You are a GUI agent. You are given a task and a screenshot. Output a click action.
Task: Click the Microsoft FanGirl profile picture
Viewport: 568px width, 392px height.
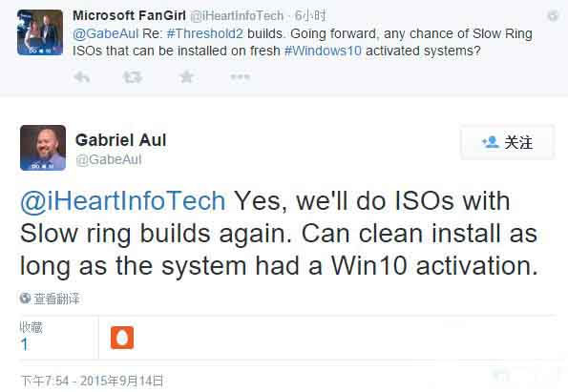[40, 32]
